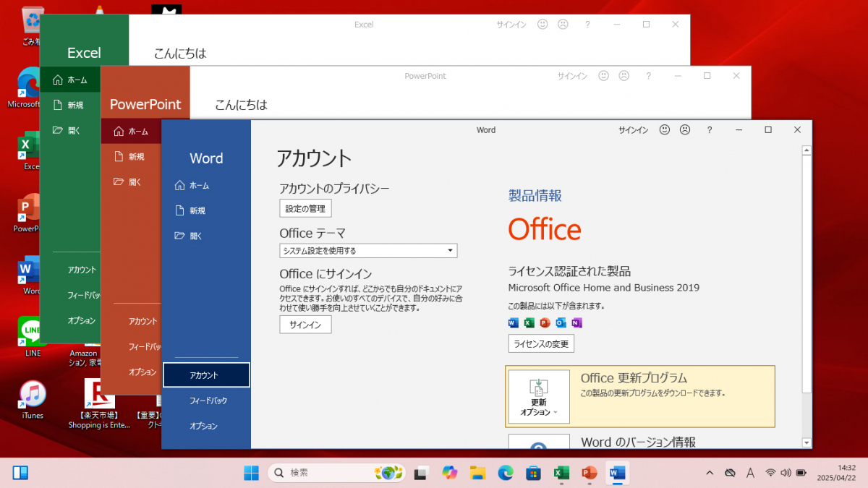Click the smiley icon in the PowerPoint title bar
Screen dimensions: 868x488
pyautogui.click(x=603, y=76)
